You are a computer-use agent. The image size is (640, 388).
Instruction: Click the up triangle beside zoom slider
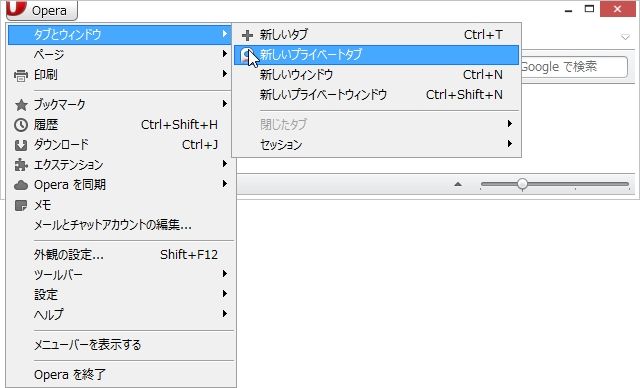[x=458, y=184]
